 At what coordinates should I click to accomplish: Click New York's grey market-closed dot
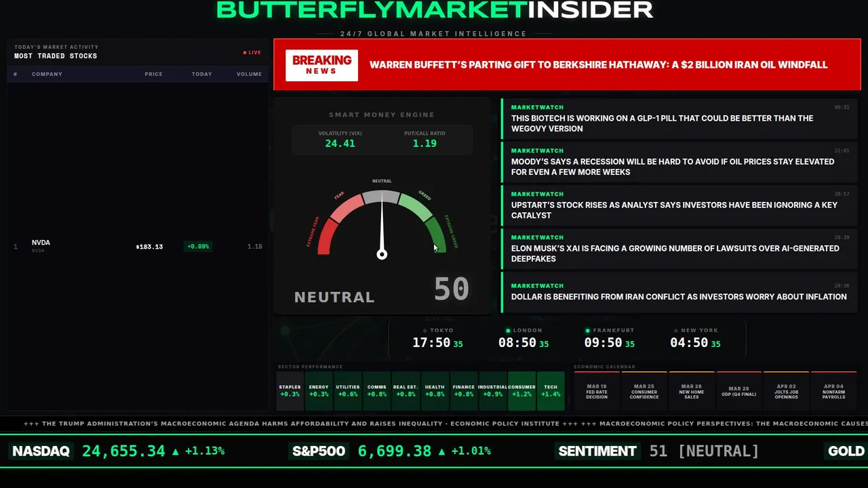pyautogui.click(x=675, y=331)
